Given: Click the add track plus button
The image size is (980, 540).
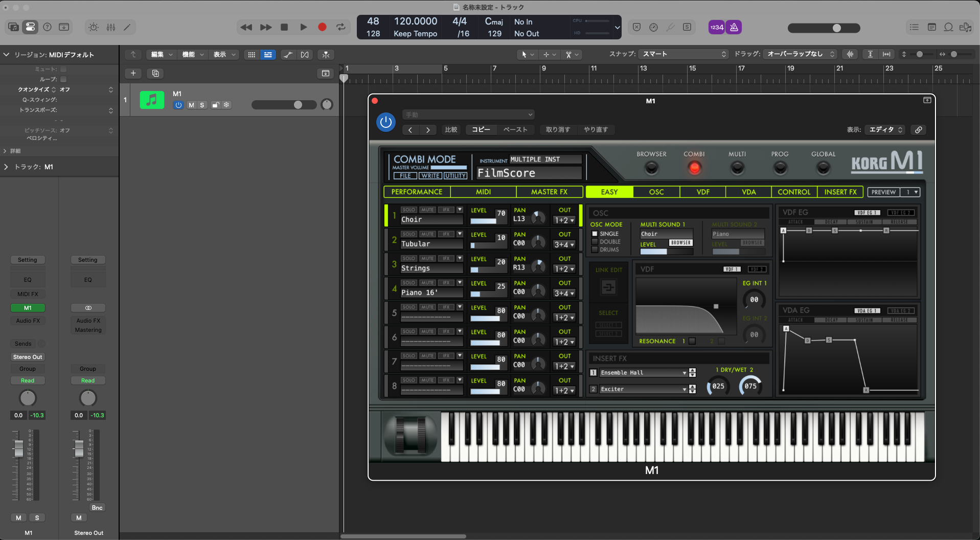Looking at the screenshot, I should [133, 73].
